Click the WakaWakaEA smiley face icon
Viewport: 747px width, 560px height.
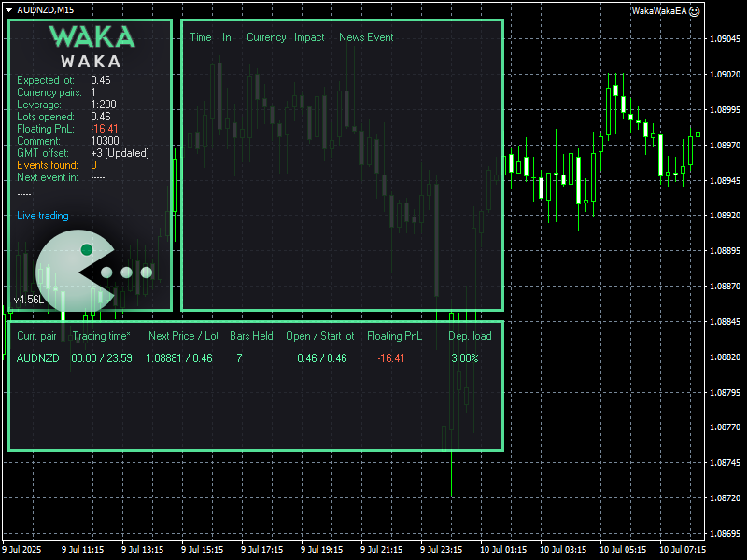coord(694,10)
